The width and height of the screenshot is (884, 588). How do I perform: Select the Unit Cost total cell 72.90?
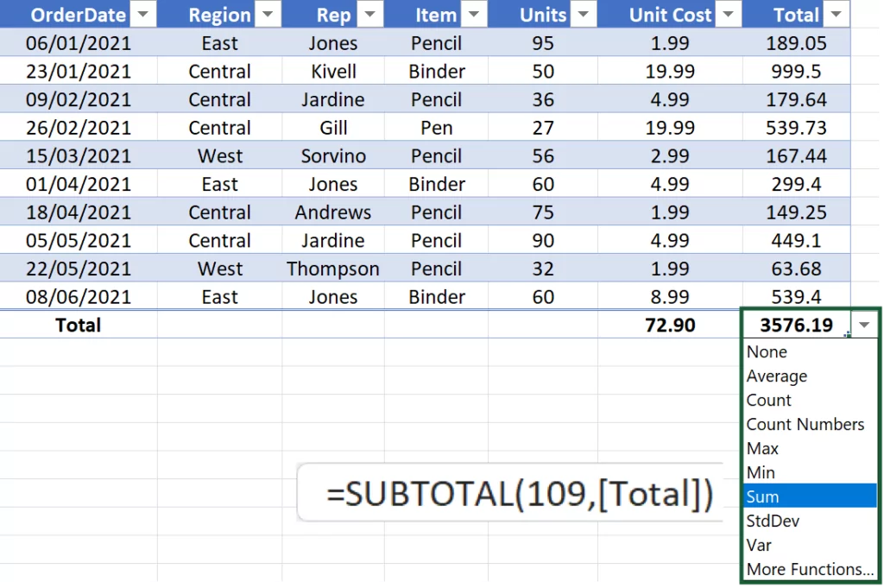tap(670, 325)
